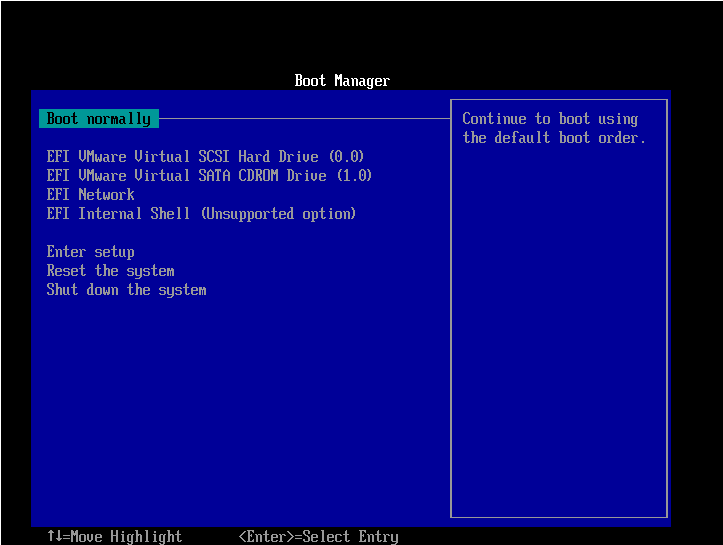This screenshot has width=723, height=545.
Task: Select the EFI Internal Shell entry
Action: (201, 214)
